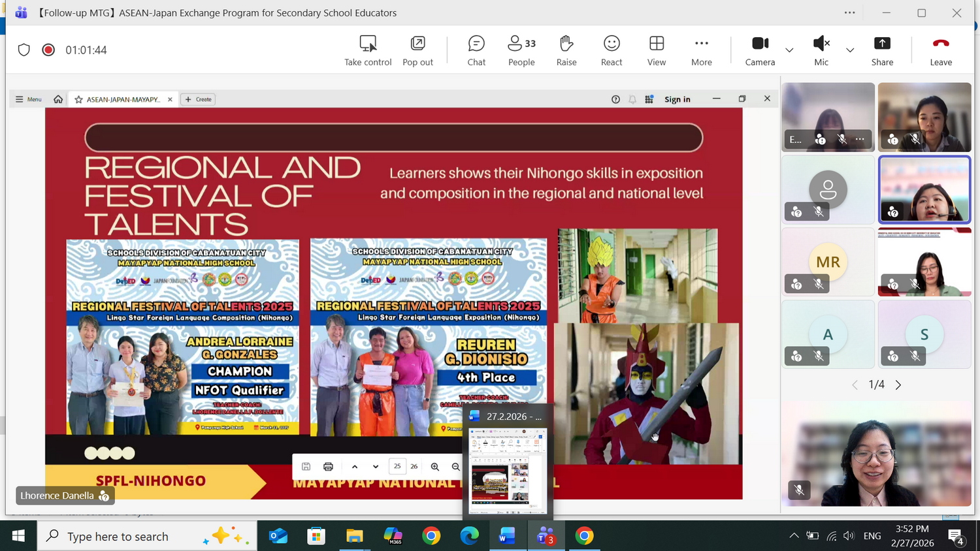Open the React emoji menu

pyautogui.click(x=612, y=50)
